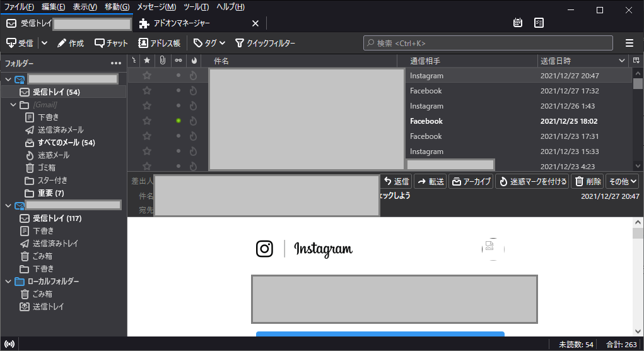Collapse the ローカルフォルダー local folders

(x=8, y=282)
